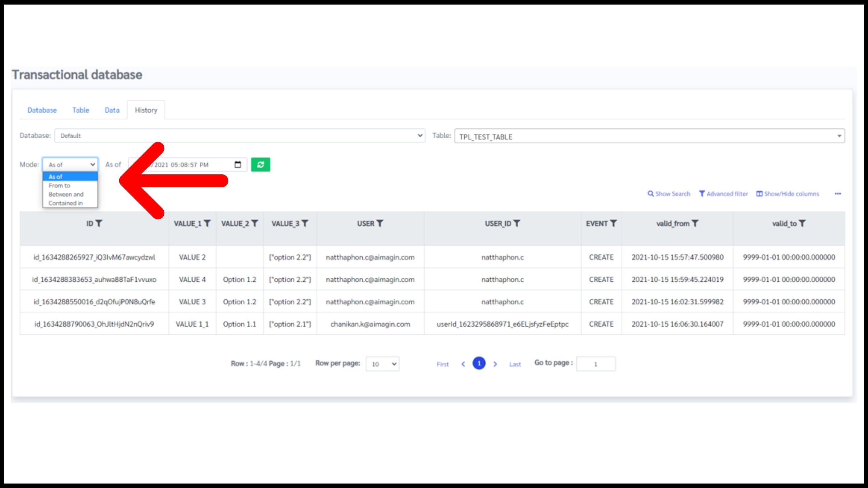
Task: Select the Between and mode option
Action: click(x=70, y=194)
